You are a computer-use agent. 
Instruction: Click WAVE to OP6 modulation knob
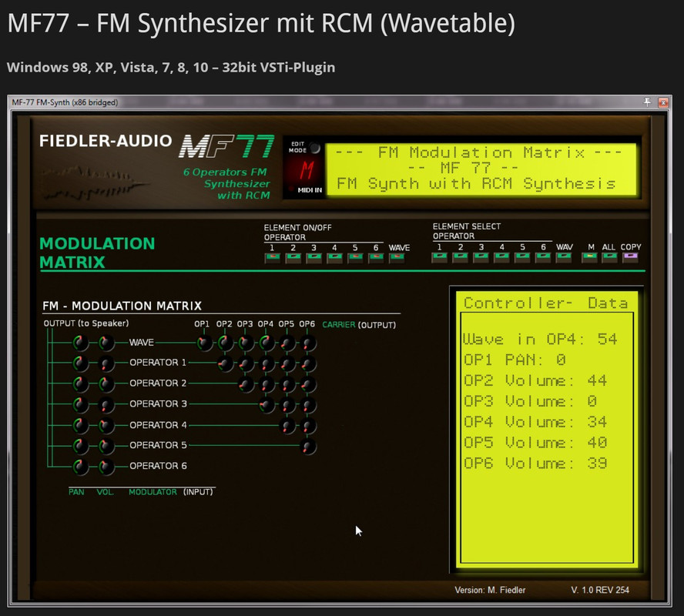coord(308,343)
